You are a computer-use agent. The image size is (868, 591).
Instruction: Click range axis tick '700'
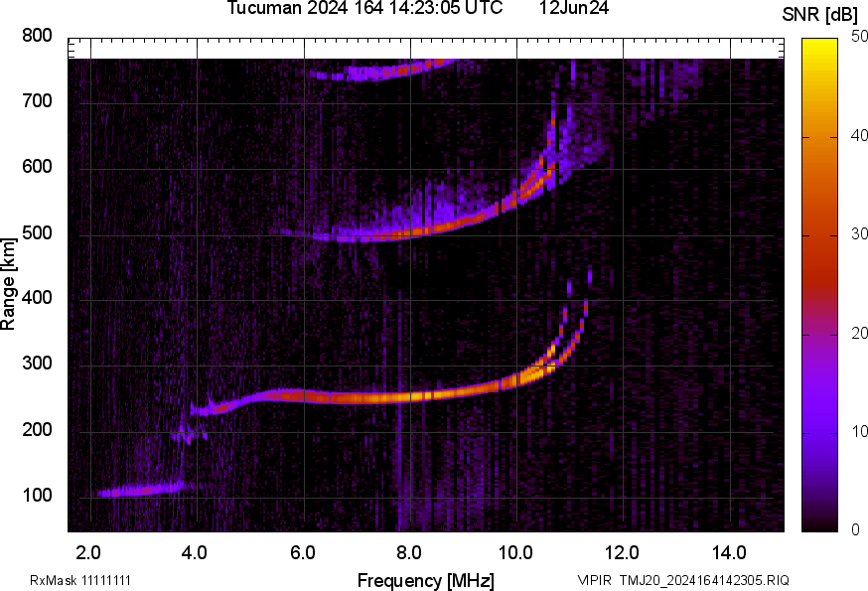[x=37, y=101]
